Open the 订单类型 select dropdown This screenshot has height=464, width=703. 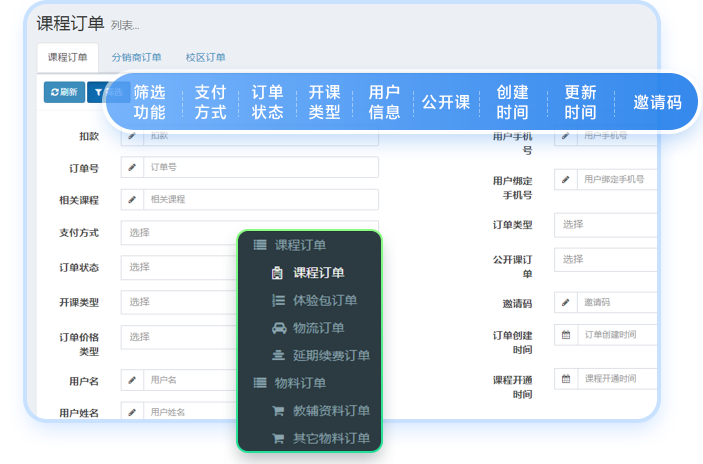tap(606, 225)
